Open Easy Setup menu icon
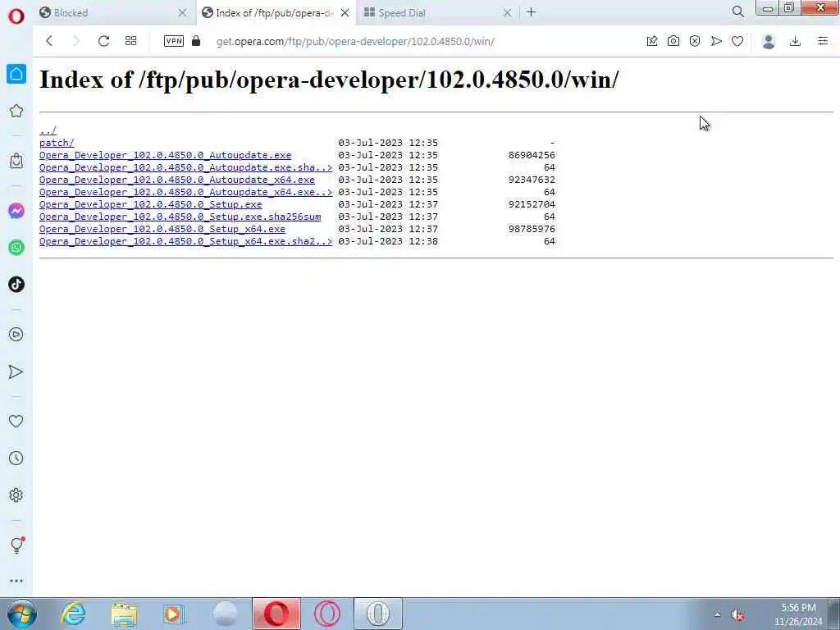 point(823,41)
